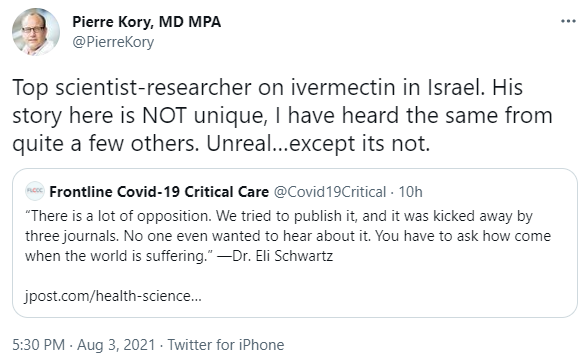Open Frontline Covid-19 Critical Care account name

[159, 192]
